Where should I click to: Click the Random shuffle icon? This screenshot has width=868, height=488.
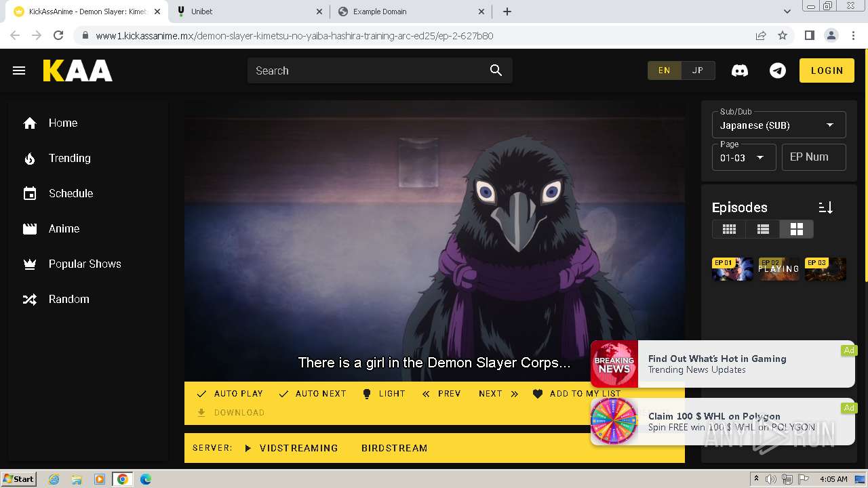[x=30, y=300]
